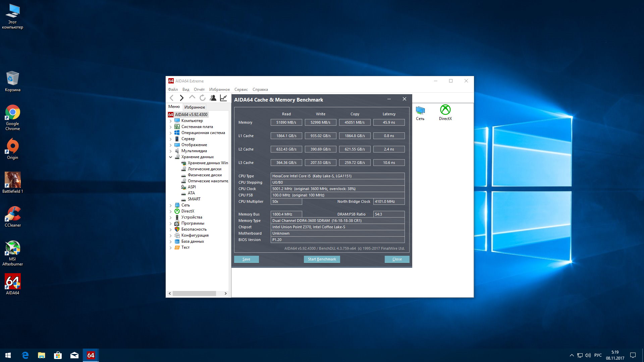644x362 pixels.
Task: Click the Forward navigation arrow in toolbar
Action: pos(181,98)
